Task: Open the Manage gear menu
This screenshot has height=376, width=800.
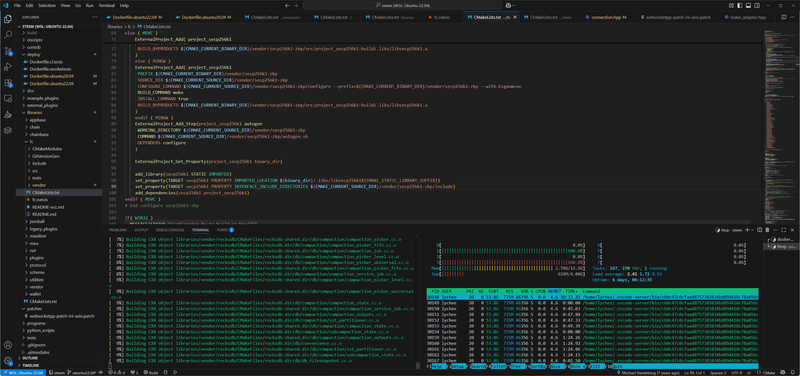Action: [8, 361]
